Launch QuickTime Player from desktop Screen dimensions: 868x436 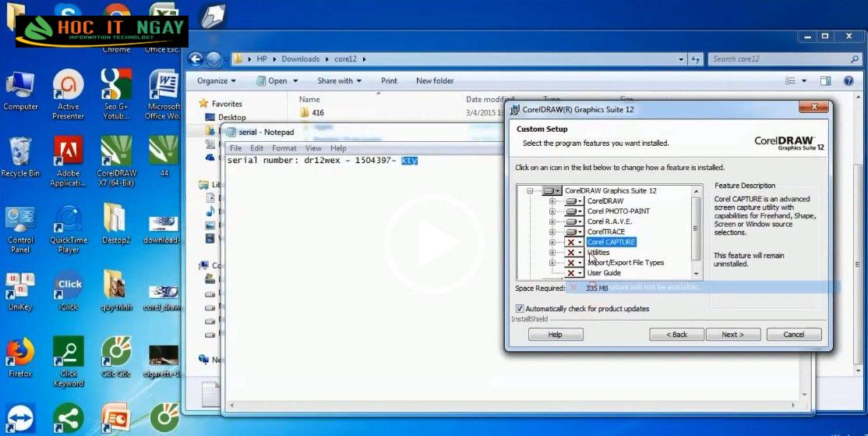69,229
